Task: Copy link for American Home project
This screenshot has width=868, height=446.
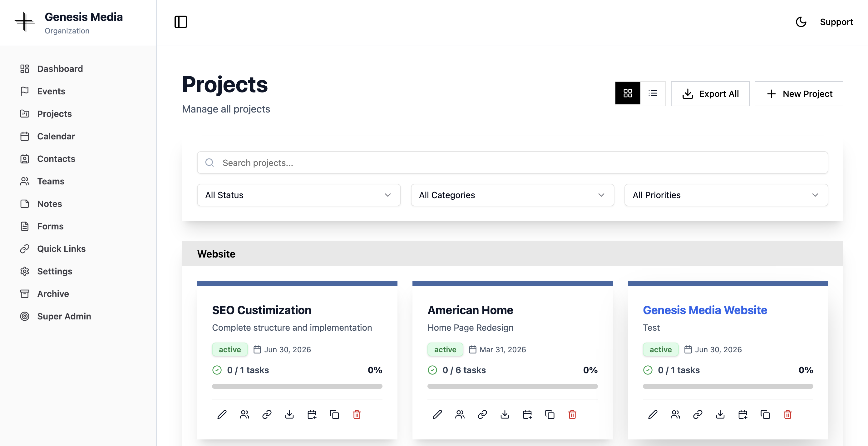Action: [482, 414]
